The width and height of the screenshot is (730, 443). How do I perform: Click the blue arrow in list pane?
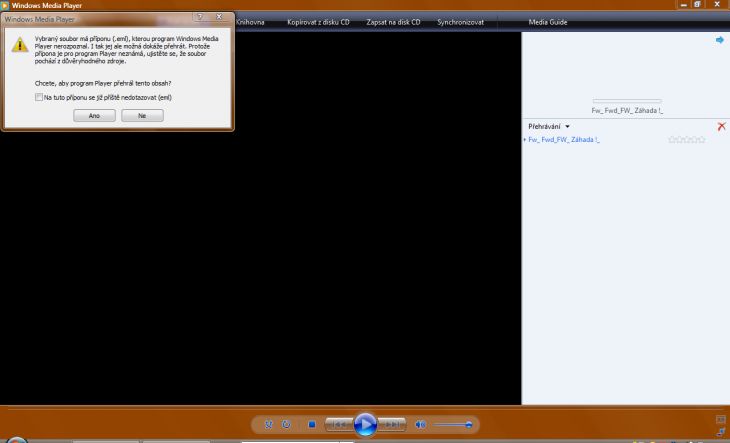pyautogui.click(x=720, y=40)
